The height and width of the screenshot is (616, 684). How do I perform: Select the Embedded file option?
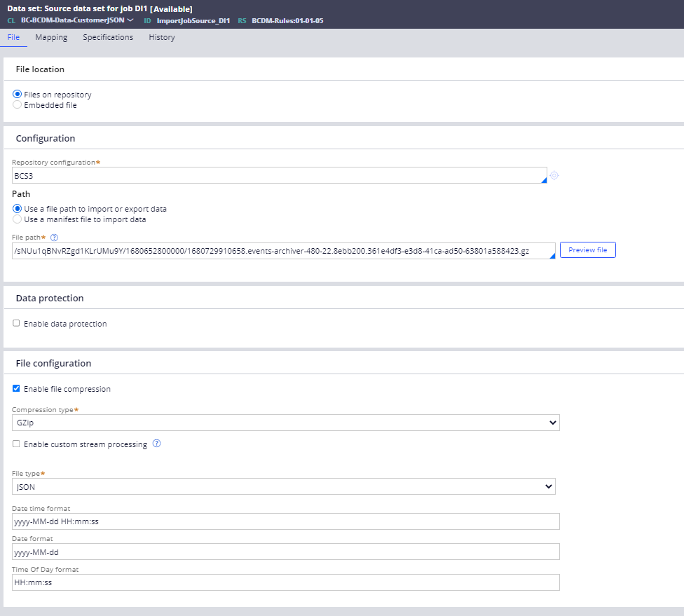[x=17, y=104]
